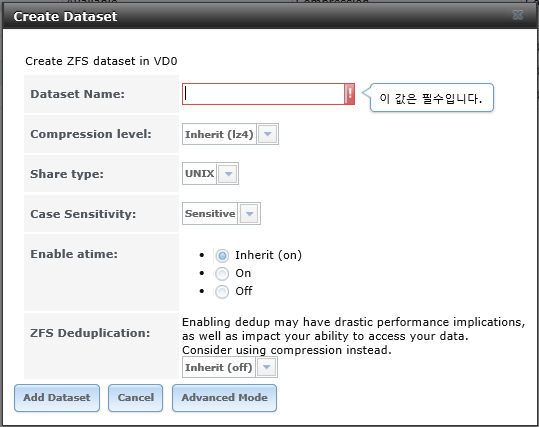This screenshot has height=427, width=539.
Task: Expand ZFS Deduplication dropdown arrow
Action: (x=266, y=367)
